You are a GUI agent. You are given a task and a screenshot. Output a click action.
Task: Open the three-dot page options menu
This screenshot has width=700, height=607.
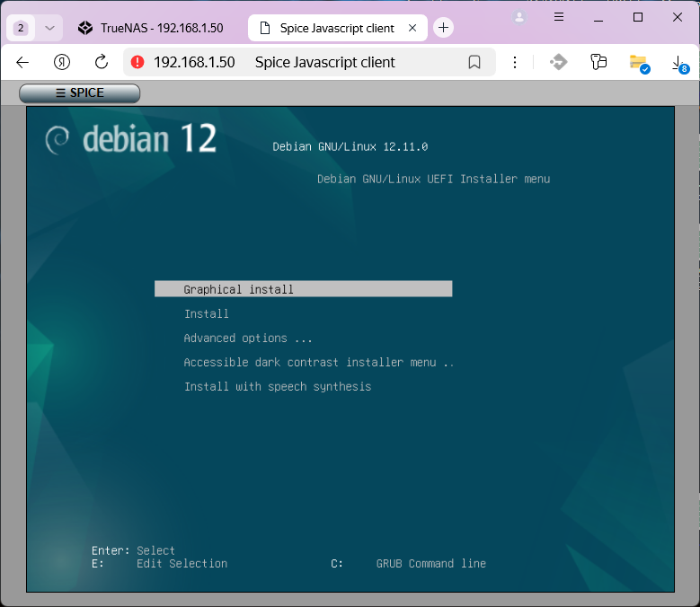click(515, 62)
